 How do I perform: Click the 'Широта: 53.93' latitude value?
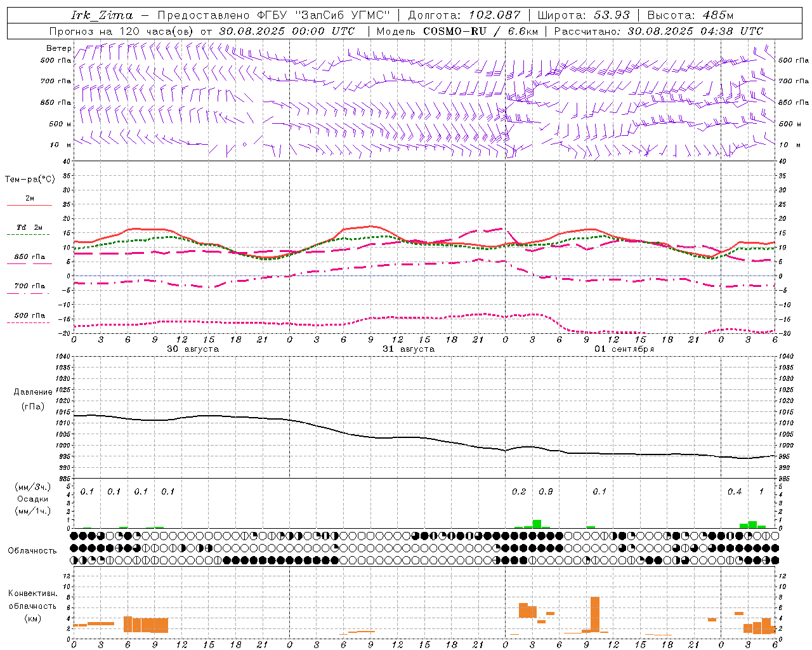pos(584,15)
